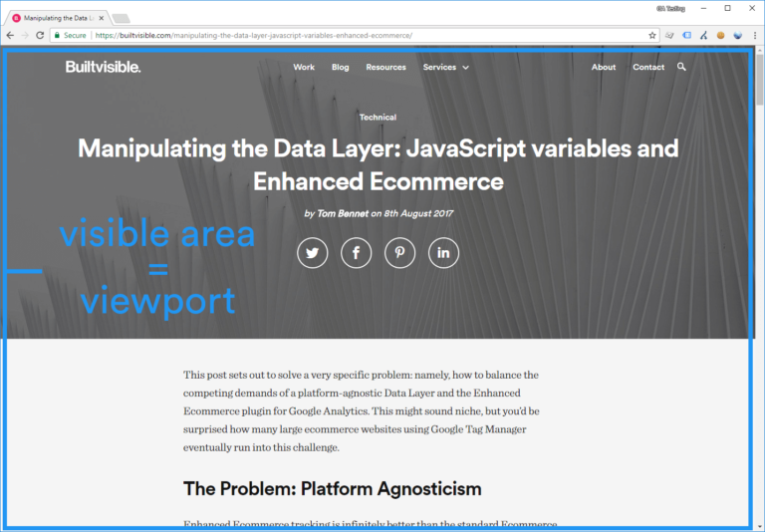Open the Chrome three-dot menu
The height and width of the screenshot is (532, 765).
(x=754, y=35)
